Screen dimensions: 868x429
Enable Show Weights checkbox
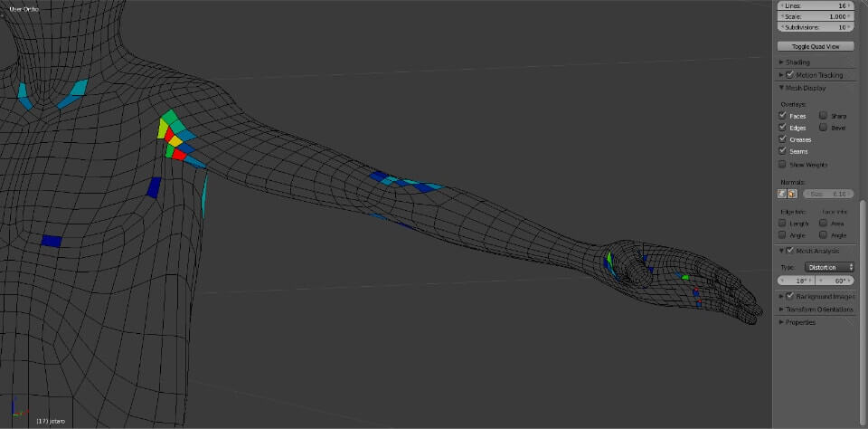[782, 164]
